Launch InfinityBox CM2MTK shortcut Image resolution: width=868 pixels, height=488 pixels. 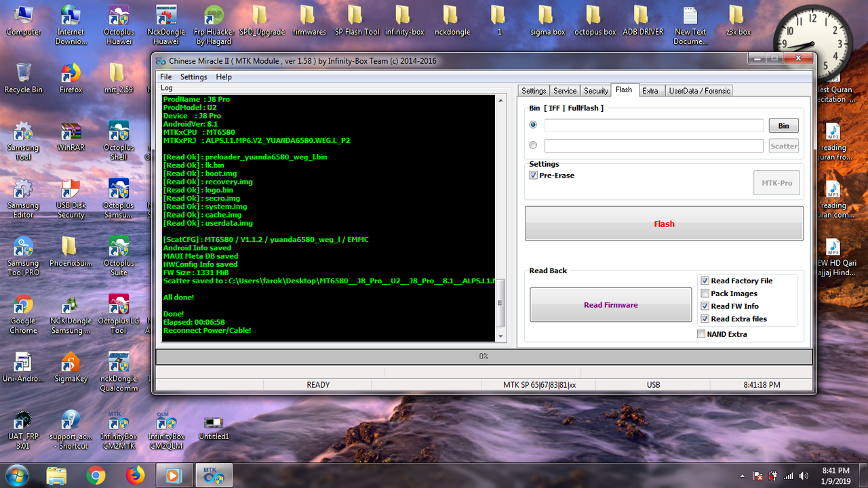click(x=119, y=430)
